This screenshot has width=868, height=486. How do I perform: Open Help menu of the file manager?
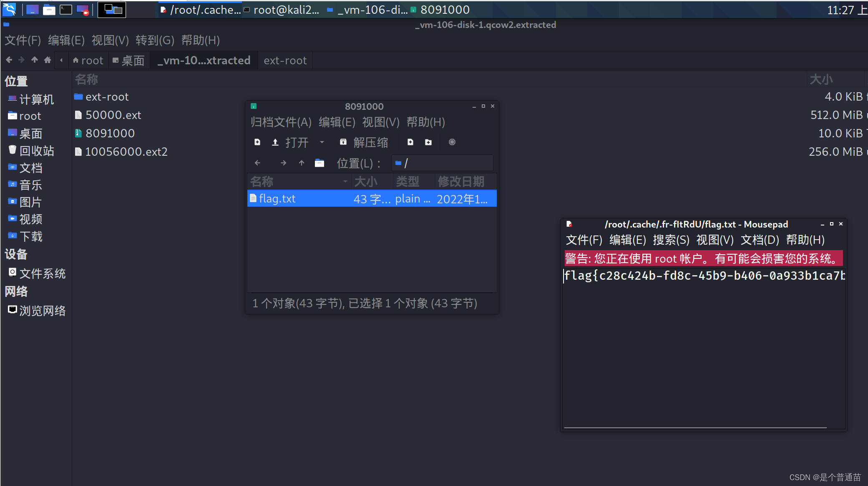pyautogui.click(x=201, y=40)
